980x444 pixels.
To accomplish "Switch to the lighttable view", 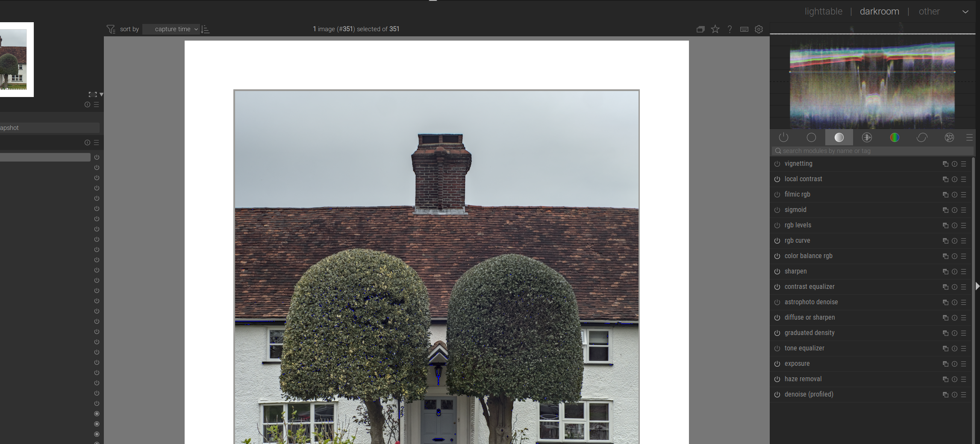I will pyautogui.click(x=823, y=12).
